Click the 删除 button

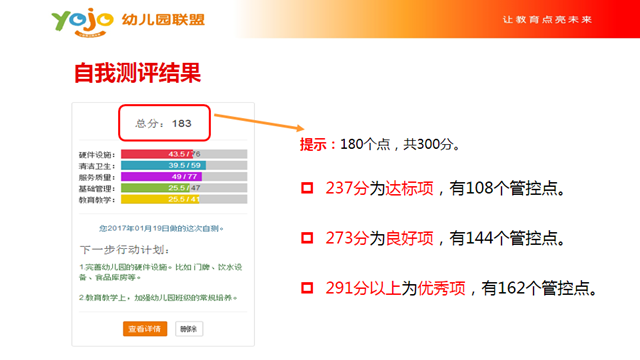click(189, 329)
